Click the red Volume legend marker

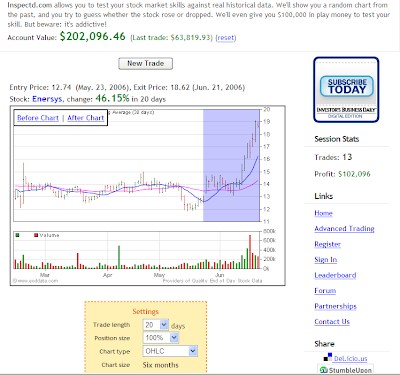36,235
